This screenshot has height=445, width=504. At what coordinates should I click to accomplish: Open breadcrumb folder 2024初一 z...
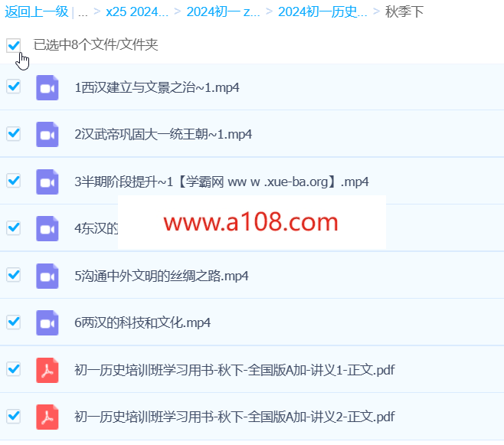pos(224,12)
